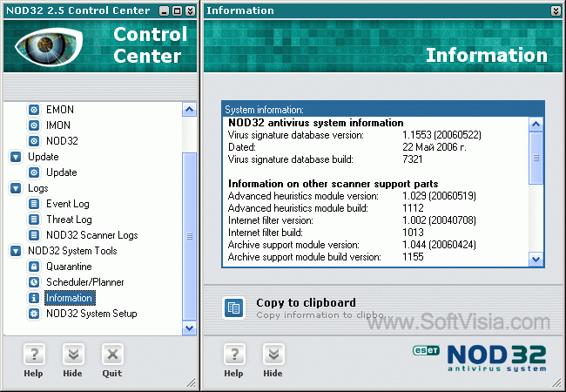The image size is (566, 392).
Task: Minimize Control Center window button
Action: [165, 11]
